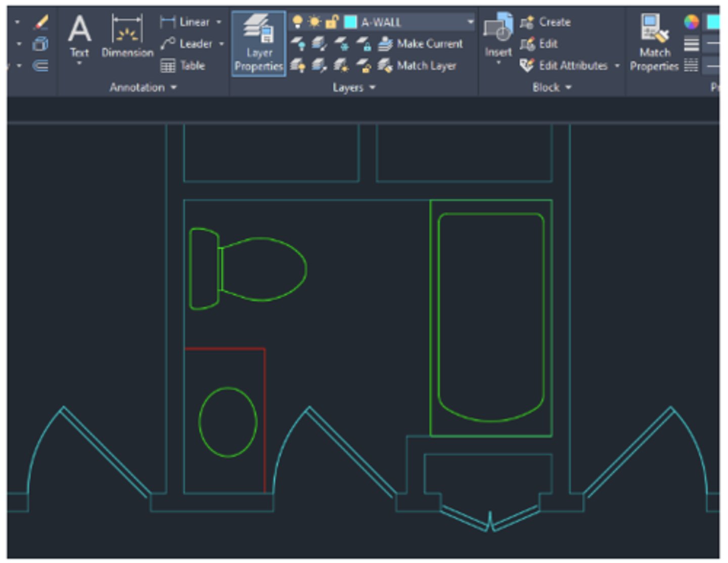This screenshot has width=728, height=563.
Task: Click the cyan A-WALL layer color swatch
Action: (350, 22)
